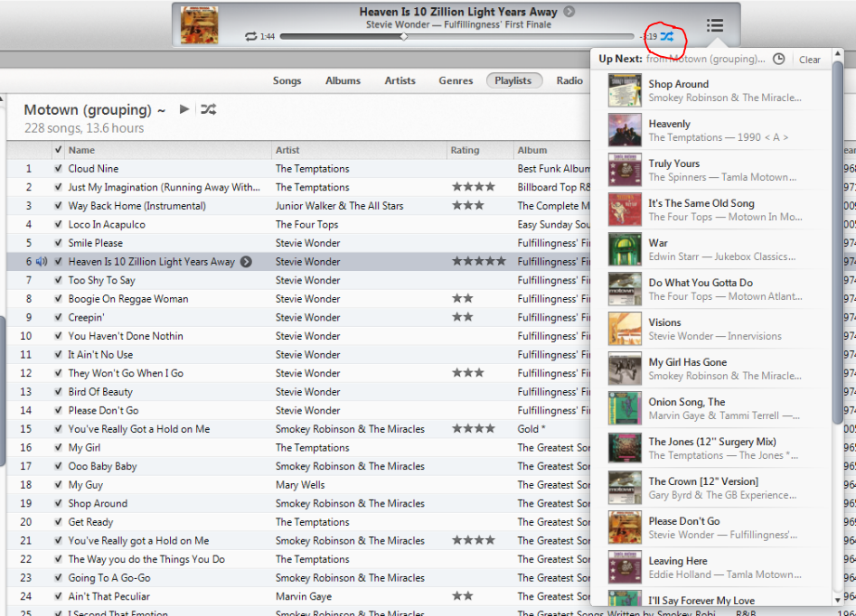
Task: Click Truly Yours album art in Up Next
Action: tap(626, 170)
